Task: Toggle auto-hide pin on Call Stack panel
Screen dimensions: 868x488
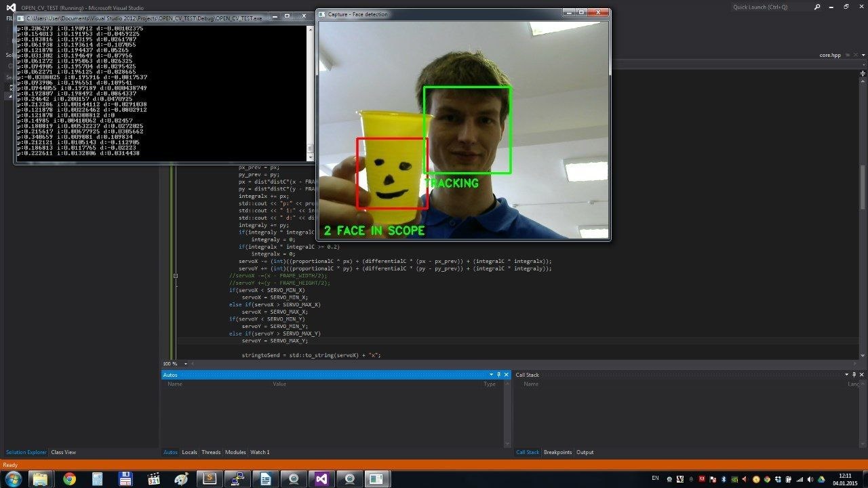Action: (854, 375)
